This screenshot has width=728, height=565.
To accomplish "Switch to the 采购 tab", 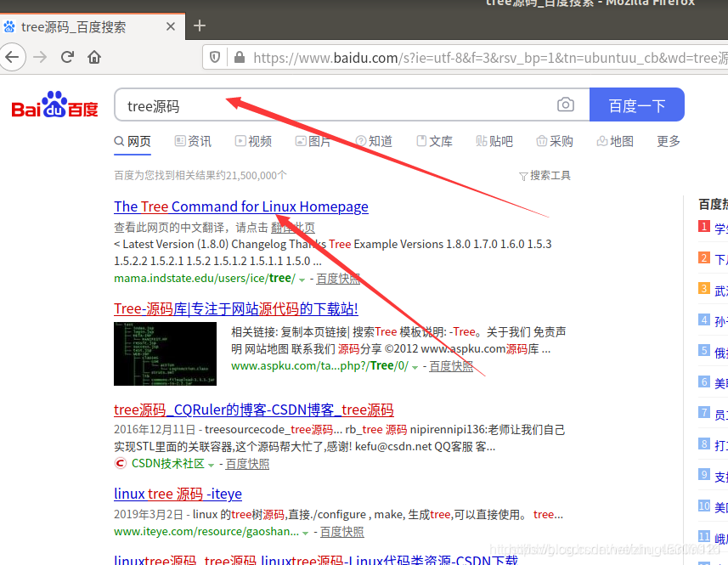I will (555, 141).
